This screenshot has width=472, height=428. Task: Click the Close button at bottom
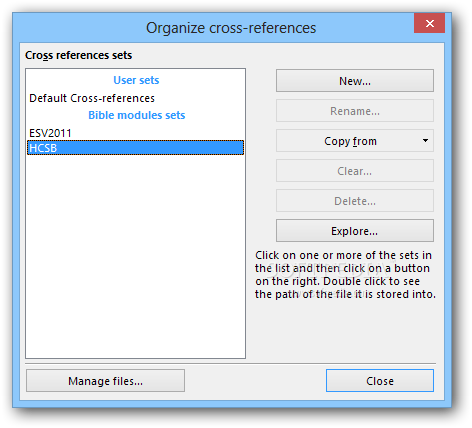380,380
